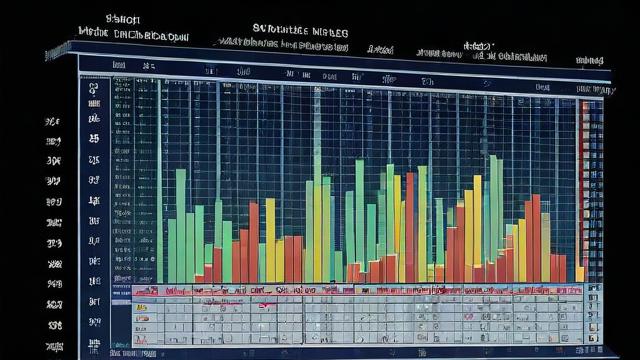Image resolution: width=640 pixels, height=360 pixels.
Task: Click the orange icon in second table row
Action: coord(142,318)
